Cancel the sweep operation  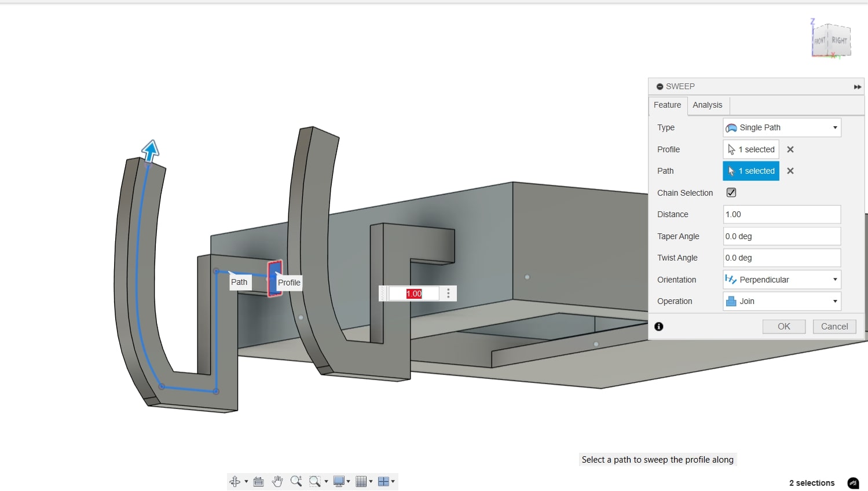(834, 327)
